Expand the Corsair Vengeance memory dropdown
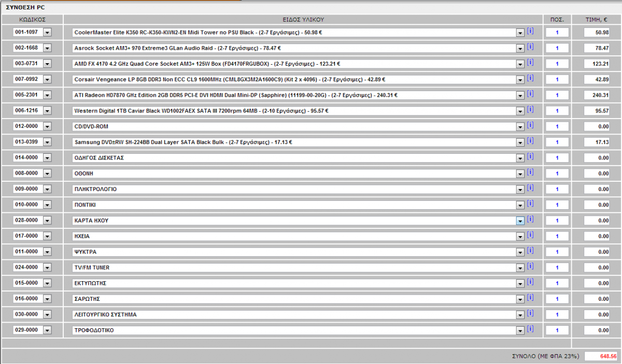622x364 pixels. click(x=520, y=80)
